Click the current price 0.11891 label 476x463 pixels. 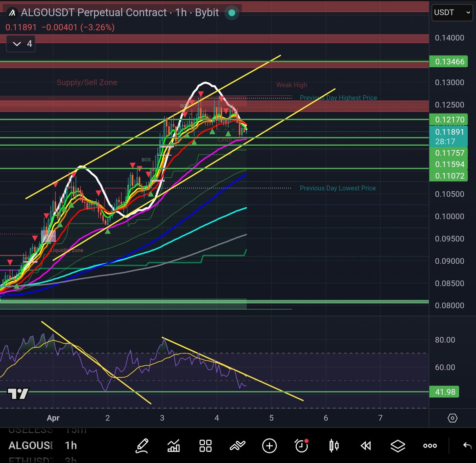coord(449,137)
